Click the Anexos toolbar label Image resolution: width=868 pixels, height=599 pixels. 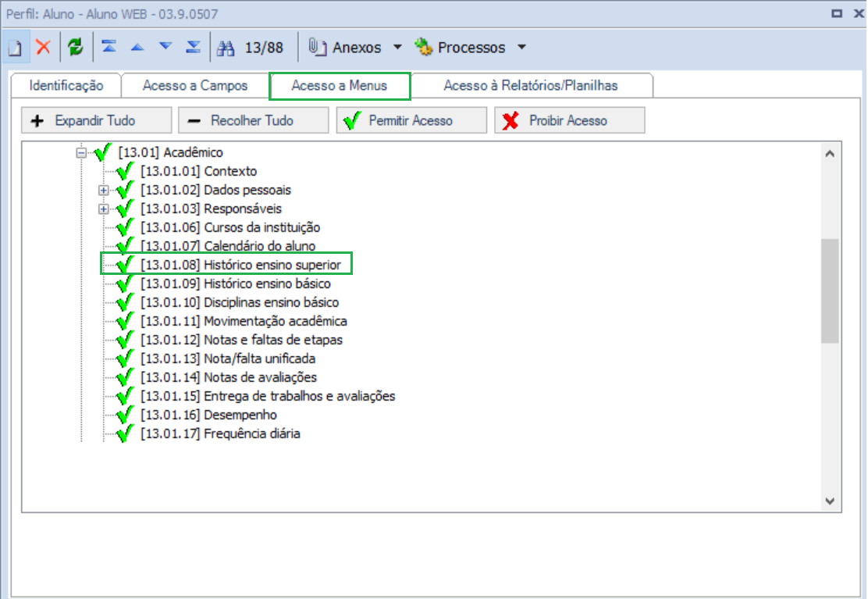[357, 48]
